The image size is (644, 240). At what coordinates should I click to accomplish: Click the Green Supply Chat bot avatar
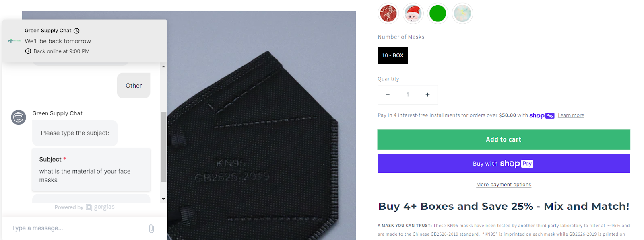click(x=19, y=117)
